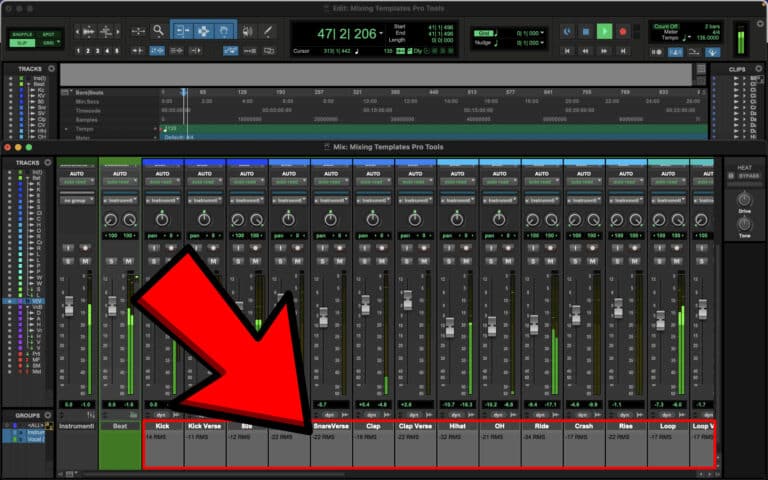The height and width of the screenshot is (480, 768).
Task: Enable Spot edit mode
Action: click(48, 34)
